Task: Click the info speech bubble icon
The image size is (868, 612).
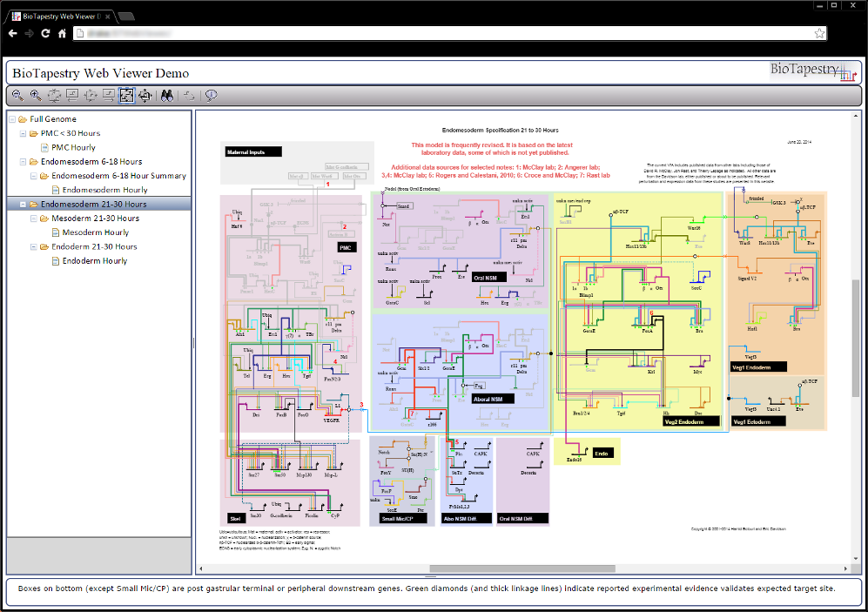Action: (211, 96)
